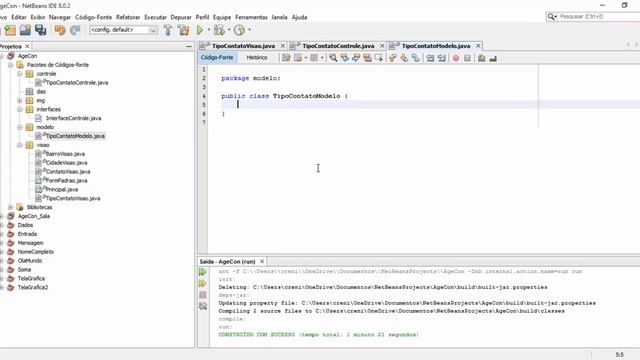Minimize the Projetos panel

189,47
